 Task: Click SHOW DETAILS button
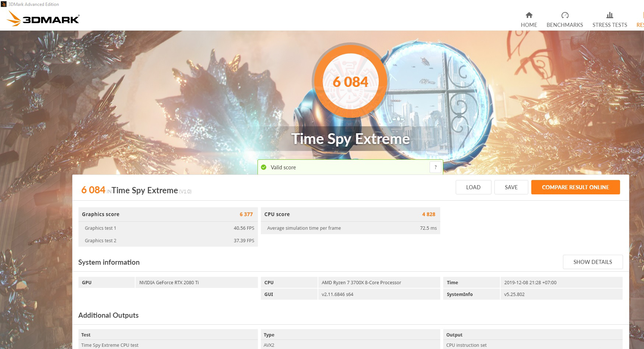[x=592, y=262]
